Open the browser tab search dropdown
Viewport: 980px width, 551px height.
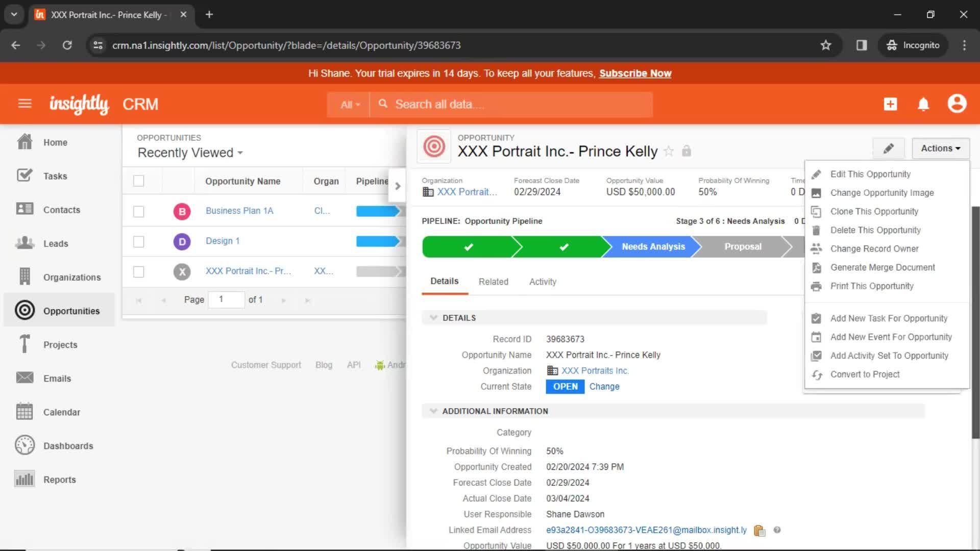point(14,14)
